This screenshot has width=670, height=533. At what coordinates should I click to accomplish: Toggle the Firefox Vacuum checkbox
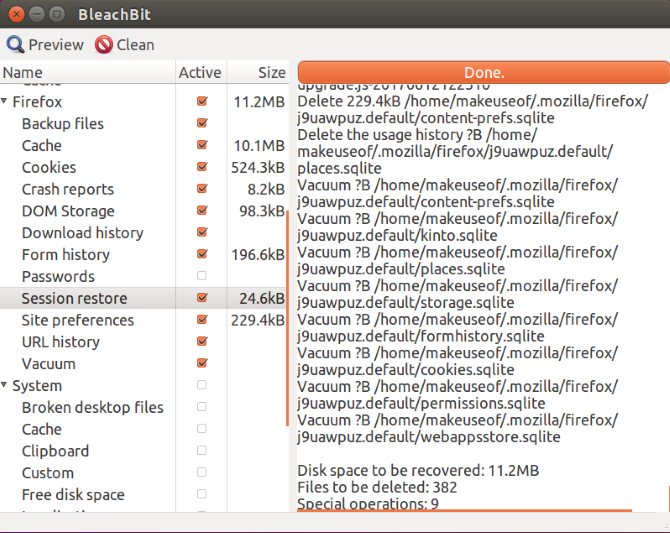[x=202, y=364]
